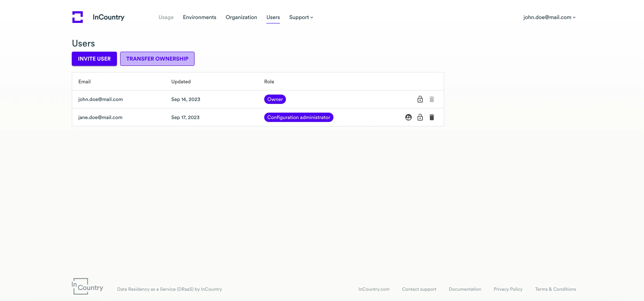Click role change icon for jane.doe@mail.com

408,117
